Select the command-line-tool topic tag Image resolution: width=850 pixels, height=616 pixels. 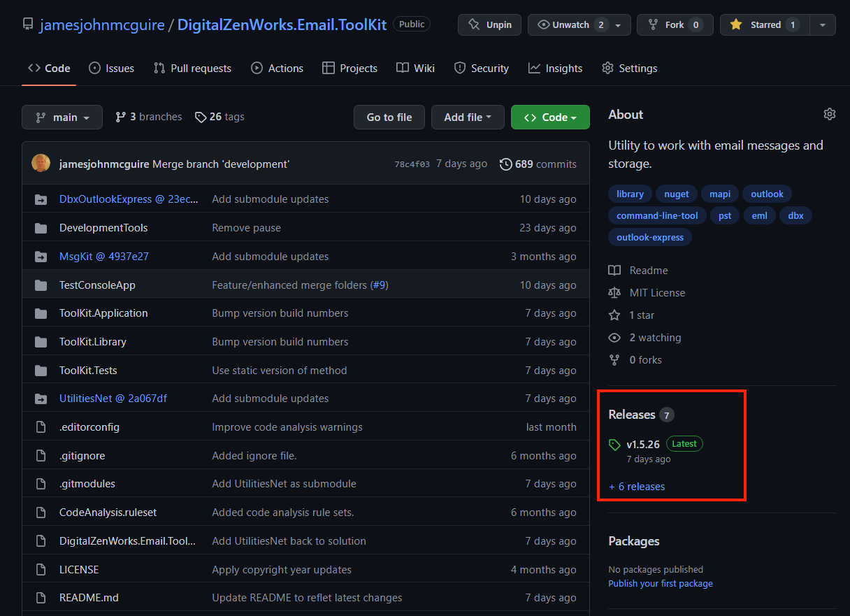[657, 215]
